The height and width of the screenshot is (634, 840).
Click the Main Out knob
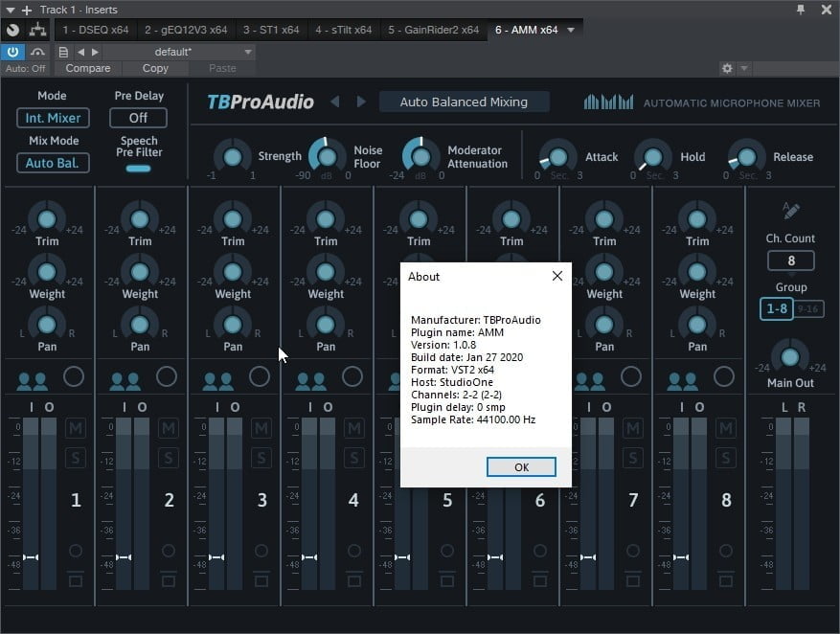coord(790,357)
